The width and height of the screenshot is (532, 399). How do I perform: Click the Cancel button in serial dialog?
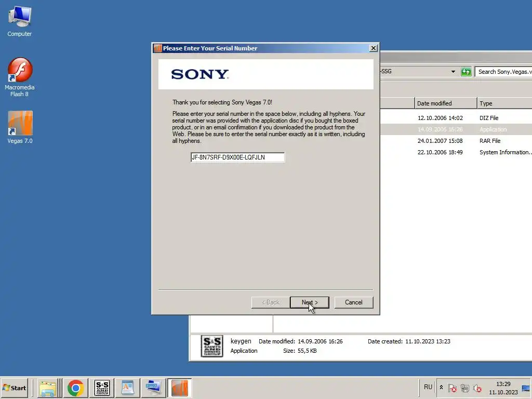click(x=353, y=302)
